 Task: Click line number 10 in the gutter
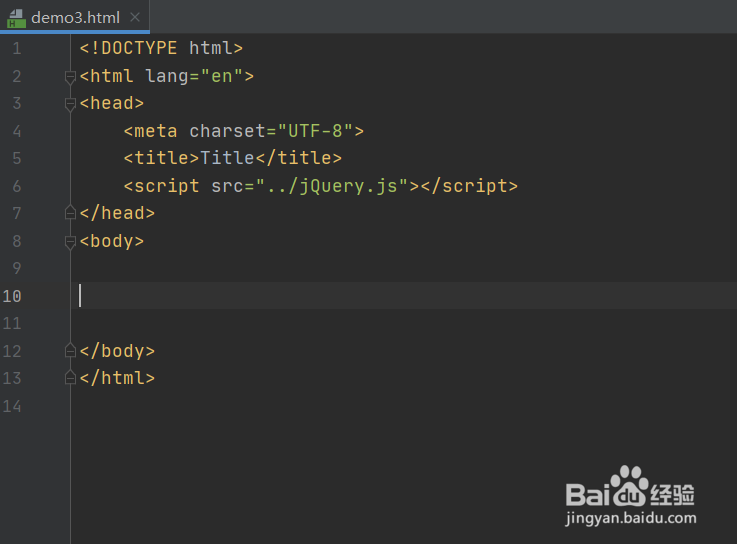pyautogui.click(x=12, y=296)
